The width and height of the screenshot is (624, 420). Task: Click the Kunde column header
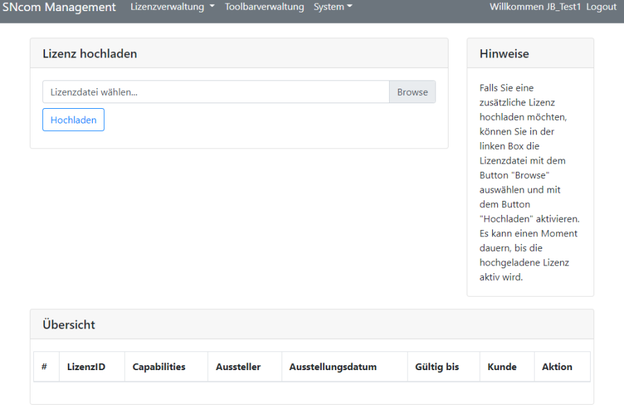click(502, 367)
